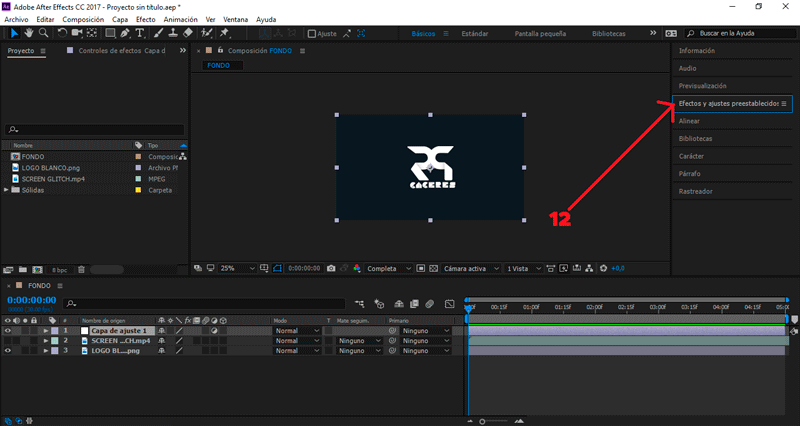
Task: Select the Brush tool
Action: [158, 33]
